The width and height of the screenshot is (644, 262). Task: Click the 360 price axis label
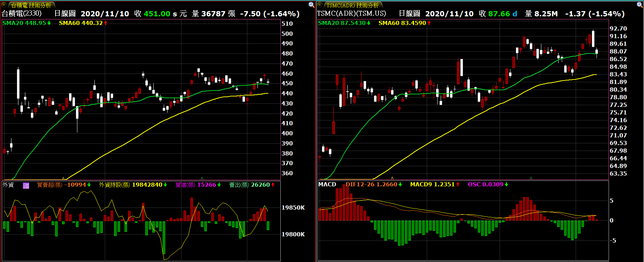click(287, 173)
